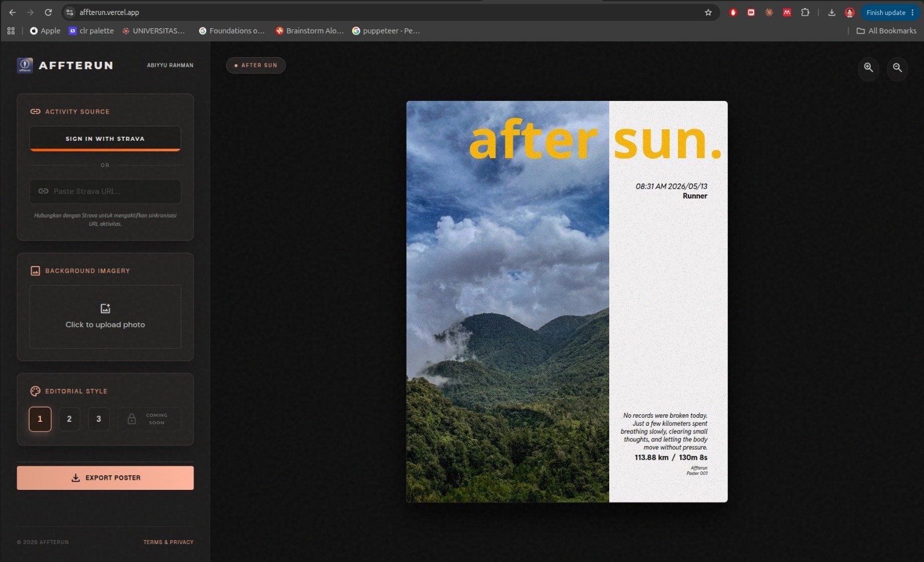Click the poster preview image
Viewport: 924px width, 562px height.
[567, 301]
